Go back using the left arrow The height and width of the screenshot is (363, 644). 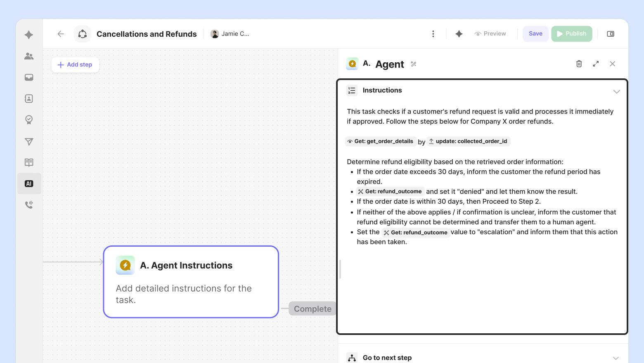point(61,34)
